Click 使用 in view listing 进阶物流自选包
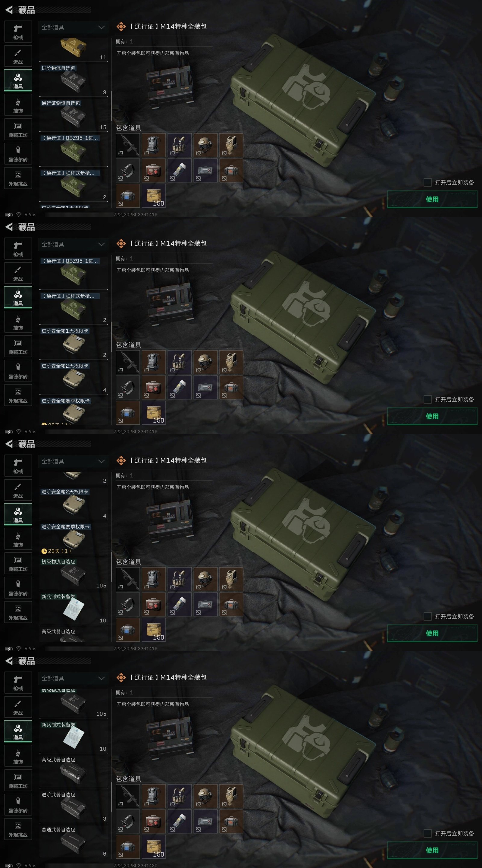 [432, 199]
